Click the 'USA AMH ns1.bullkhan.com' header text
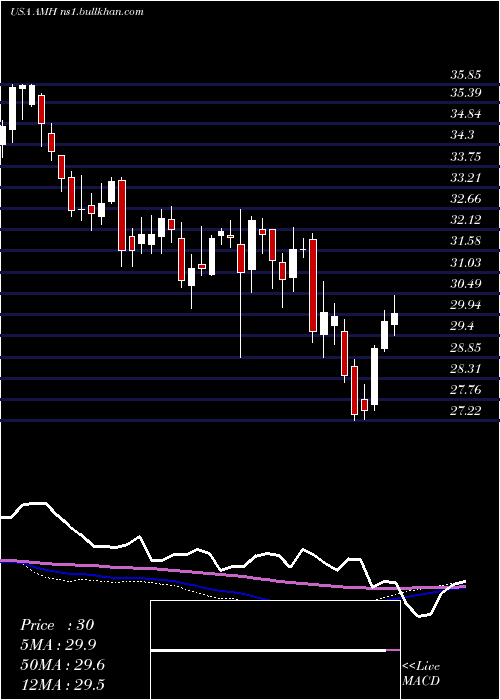This screenshot has height=700, width=500. tap(77, 12)
